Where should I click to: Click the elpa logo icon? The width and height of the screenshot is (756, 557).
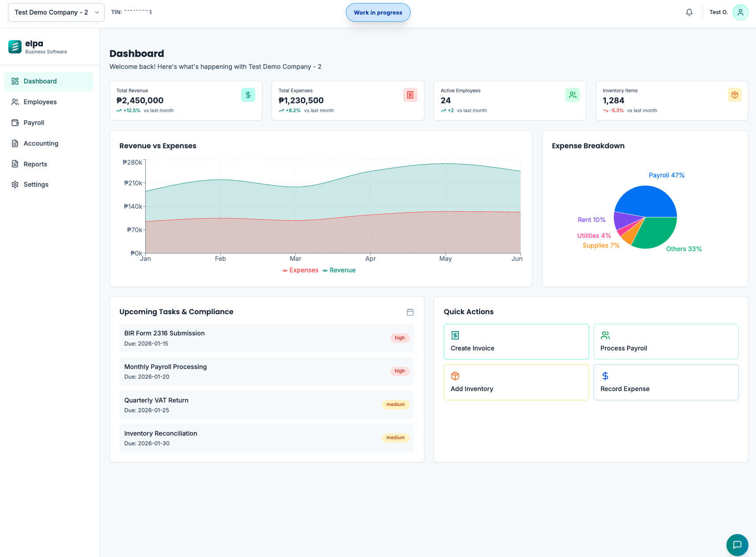(15, 47)
